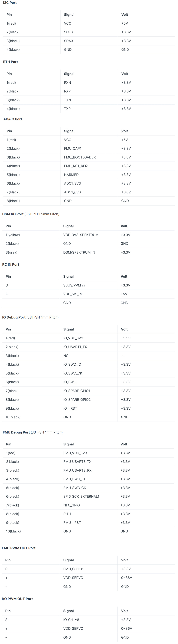The width and height of the screenshot is (178, 644).
Task: Click the I/O PWM OUT Port heading
Action: tap(17, 599)
